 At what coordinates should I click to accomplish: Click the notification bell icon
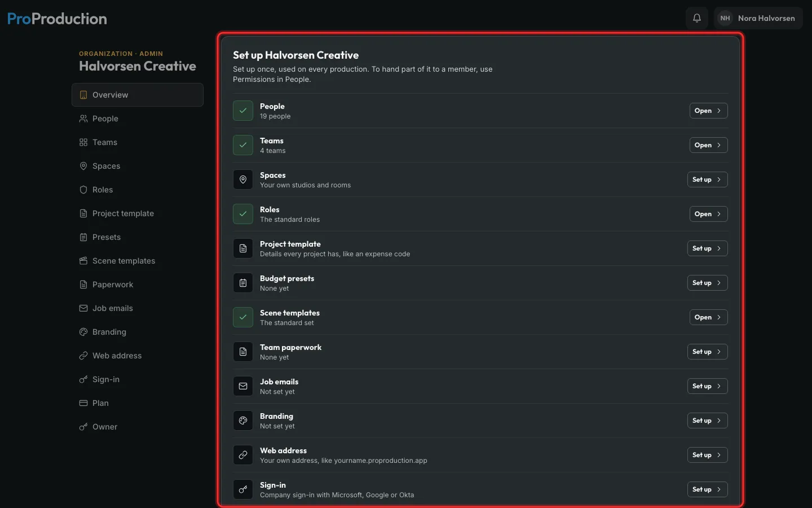(697, 18)
